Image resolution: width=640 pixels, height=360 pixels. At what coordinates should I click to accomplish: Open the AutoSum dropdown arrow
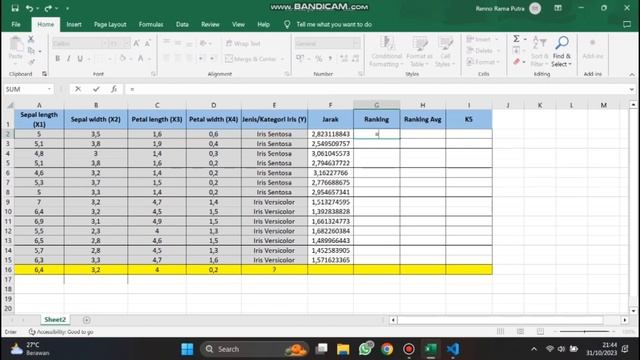pyautogui.click(x=525, y=39)
